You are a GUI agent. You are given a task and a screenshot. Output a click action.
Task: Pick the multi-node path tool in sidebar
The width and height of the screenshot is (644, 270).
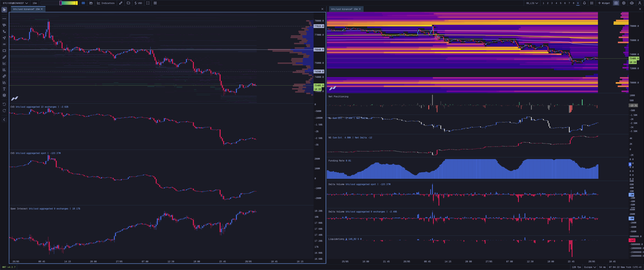[x=4, y=25]
